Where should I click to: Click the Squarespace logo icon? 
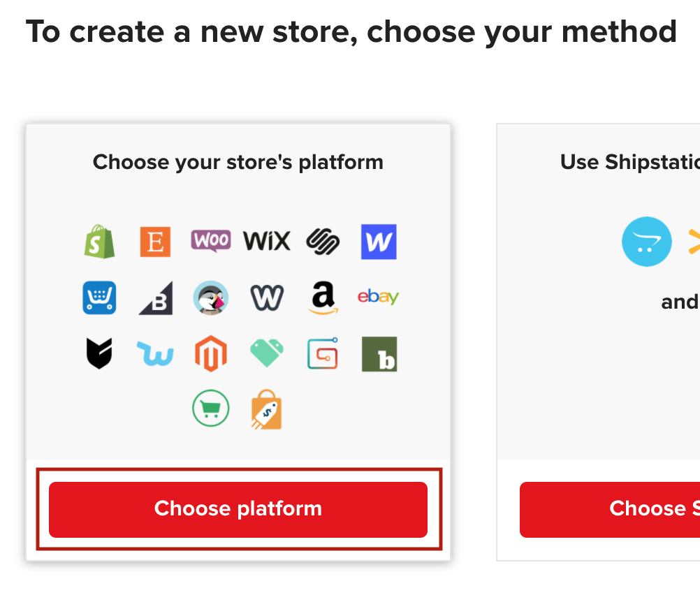323,242
